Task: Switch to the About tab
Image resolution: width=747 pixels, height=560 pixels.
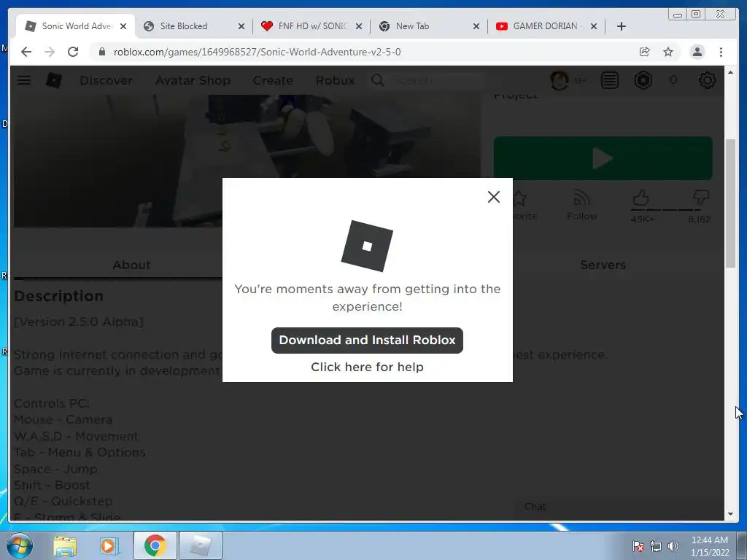Action: [x=131, y=265]
